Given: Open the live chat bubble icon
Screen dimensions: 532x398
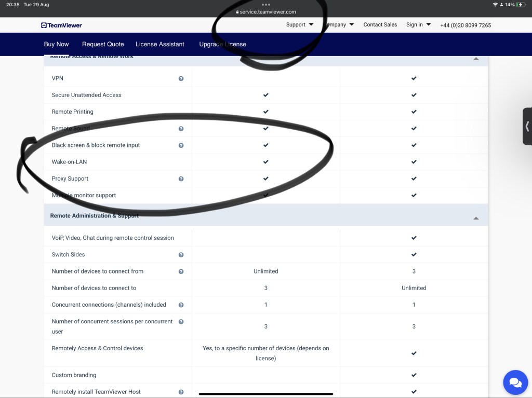Looking at the screenshot, I should [515, 382].
